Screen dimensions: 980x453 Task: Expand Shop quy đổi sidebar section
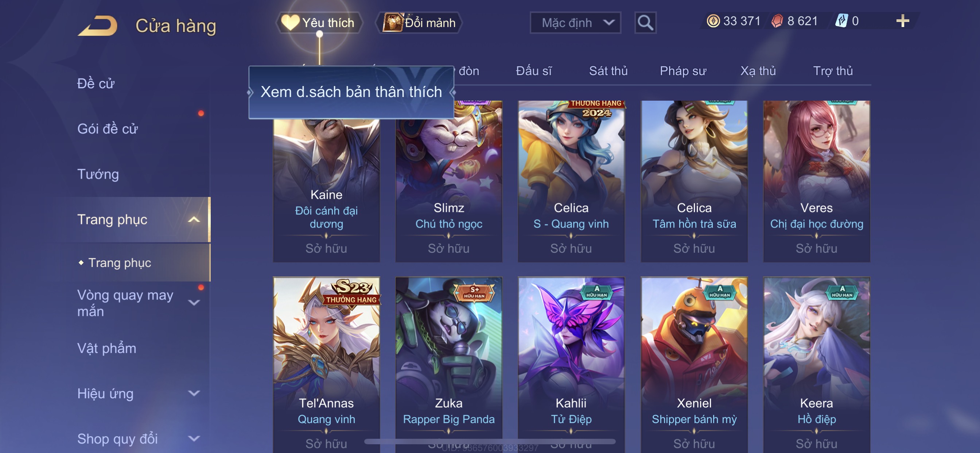pos(194,438)
